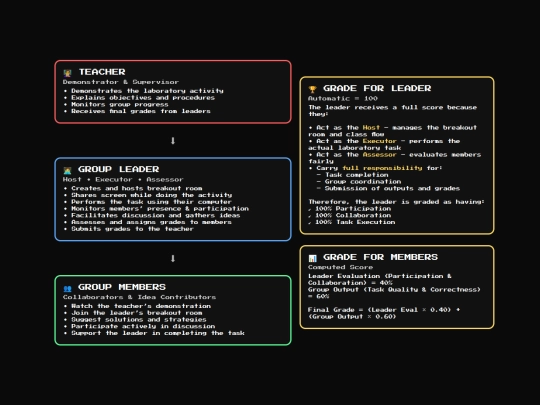The image size is (540, 405).
Task: Click the '100% Participation' check line
Action: click(350, 209)
